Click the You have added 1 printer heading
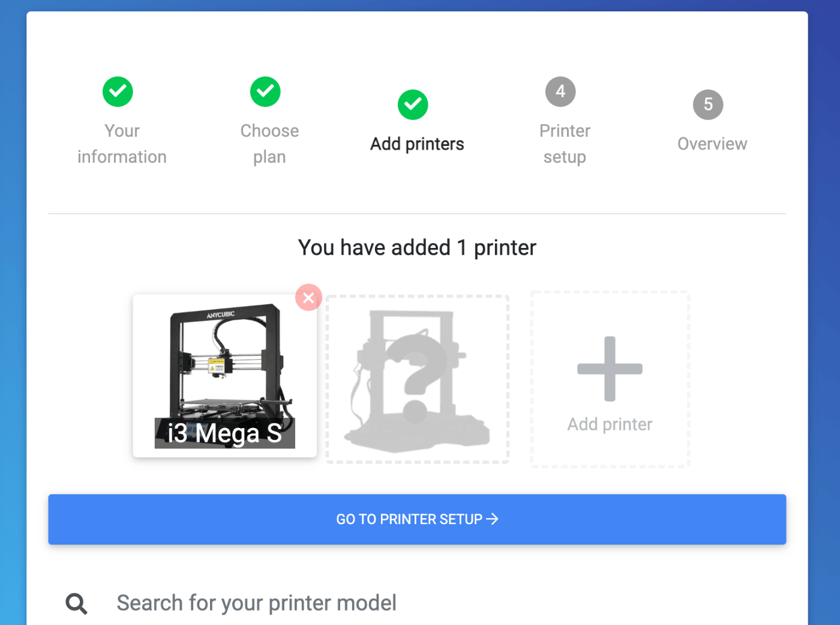 click(417, 247)
